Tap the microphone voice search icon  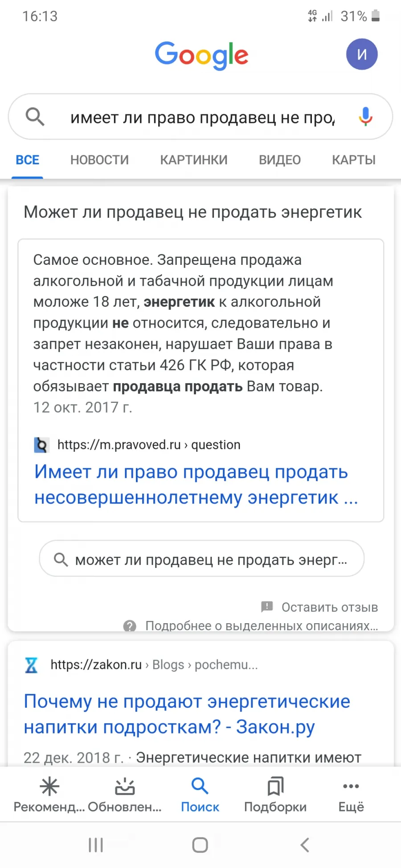click(x=365, y=117)
